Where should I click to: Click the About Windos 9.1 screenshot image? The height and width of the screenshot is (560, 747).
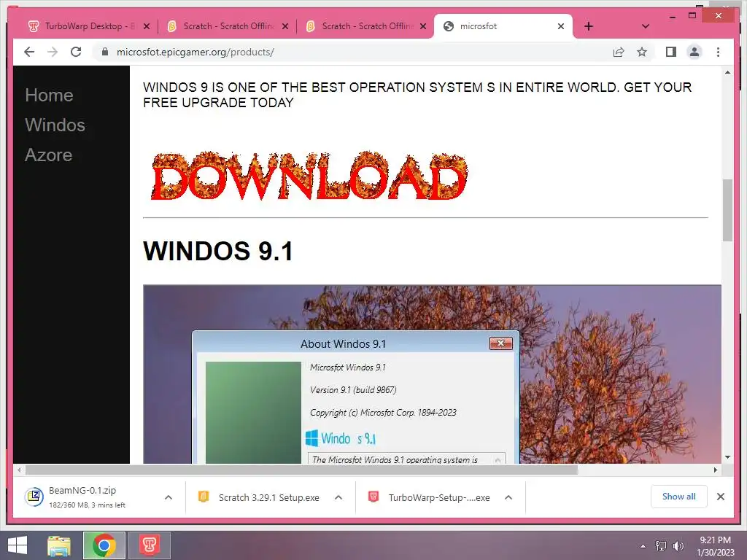click(432, 374)
